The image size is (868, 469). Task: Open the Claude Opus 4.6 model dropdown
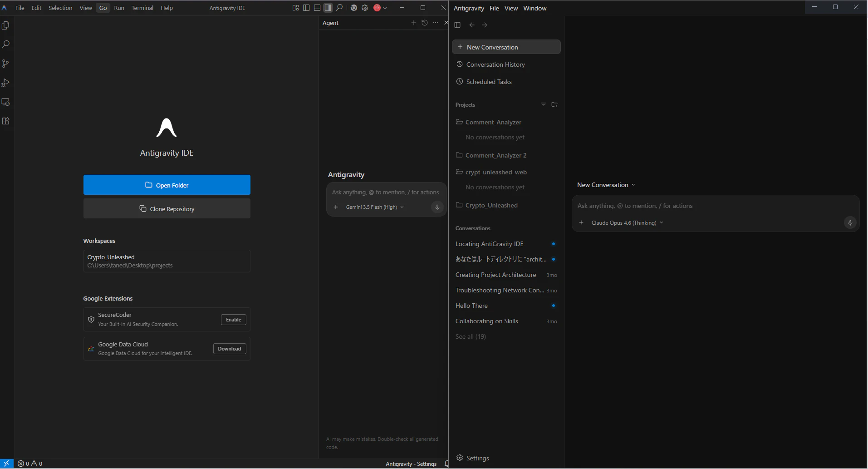pyautogui.click(x=627, y=223)
